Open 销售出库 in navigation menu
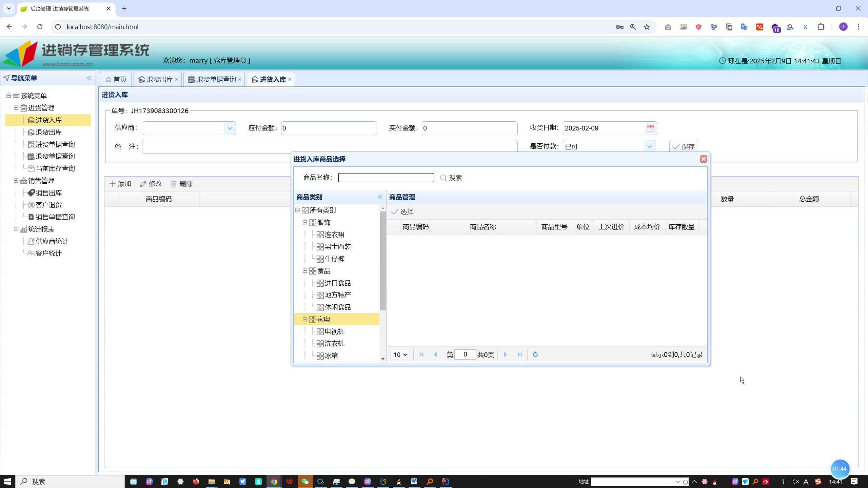868x488 pixels. 48,193
